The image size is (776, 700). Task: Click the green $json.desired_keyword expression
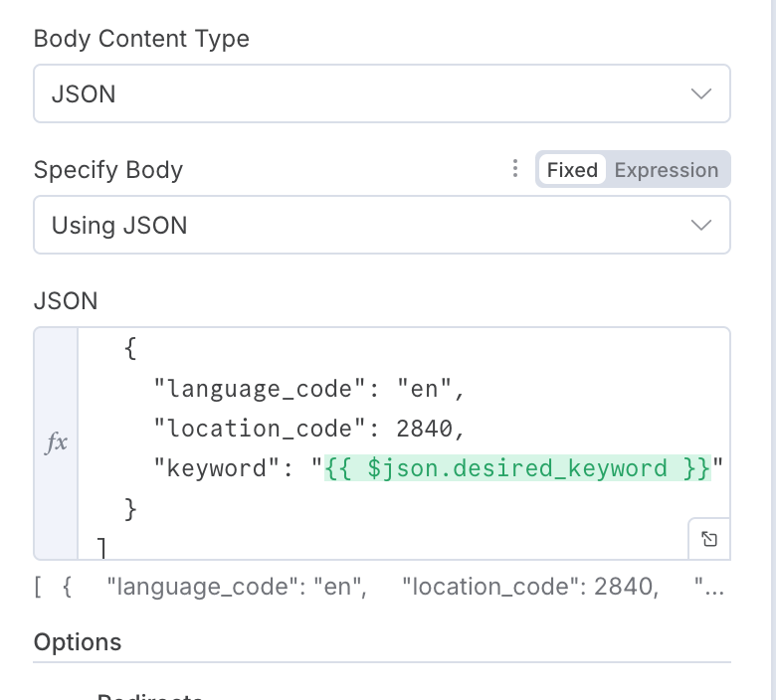517,468
